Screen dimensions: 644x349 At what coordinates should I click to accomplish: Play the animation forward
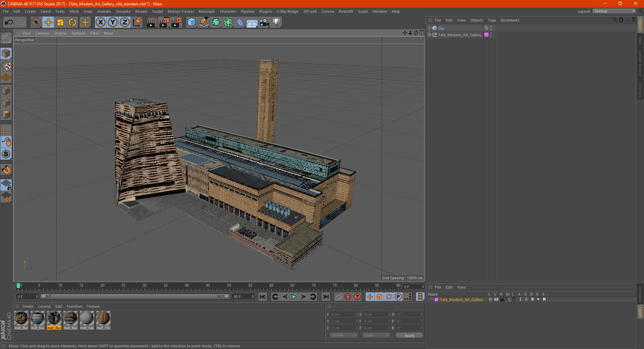(294, 297)
